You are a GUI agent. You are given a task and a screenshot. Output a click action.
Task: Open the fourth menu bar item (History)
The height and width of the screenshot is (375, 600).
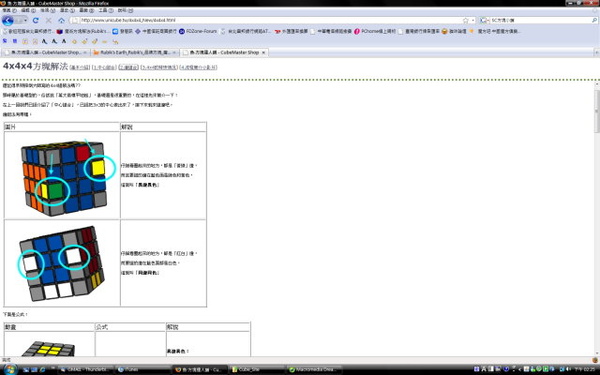67,10
